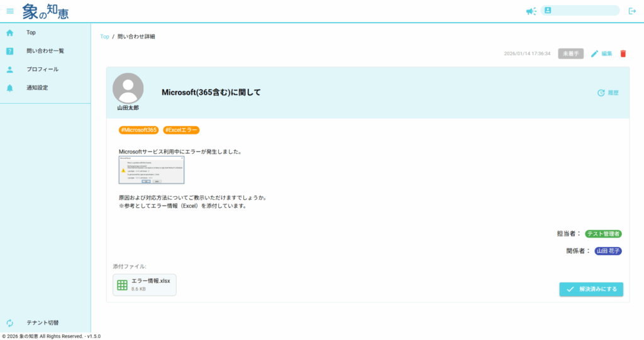Click the pencil edit icon
Image resolution: width=644 pixels, height=340 pixels.
[594, 54]
